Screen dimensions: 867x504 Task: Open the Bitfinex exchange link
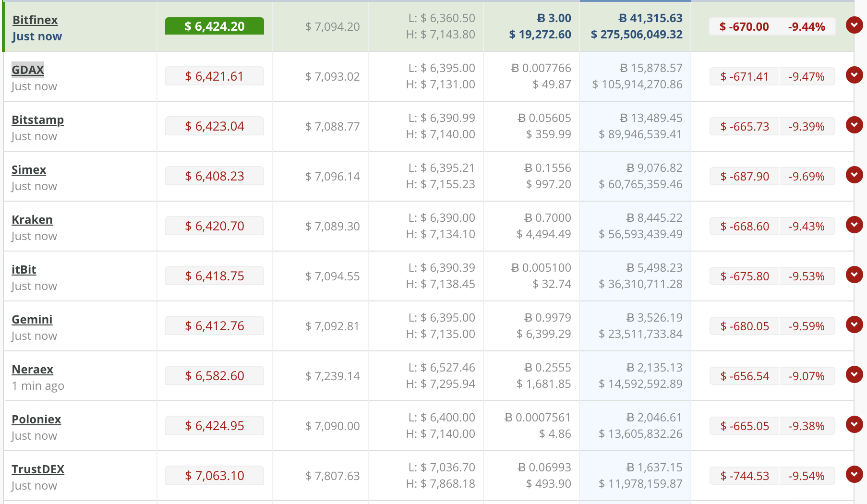pyautogui.click(x=35, y=20)
